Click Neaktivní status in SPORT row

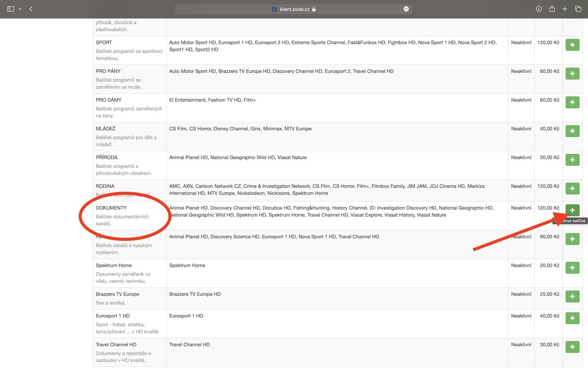pyautogui.click(x=521, y=42)
